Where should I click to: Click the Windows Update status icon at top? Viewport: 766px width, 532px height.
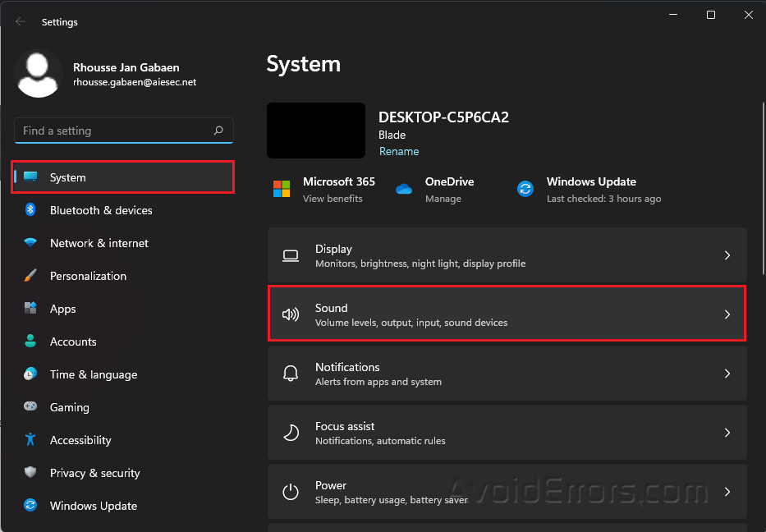[x=525, y=189]
